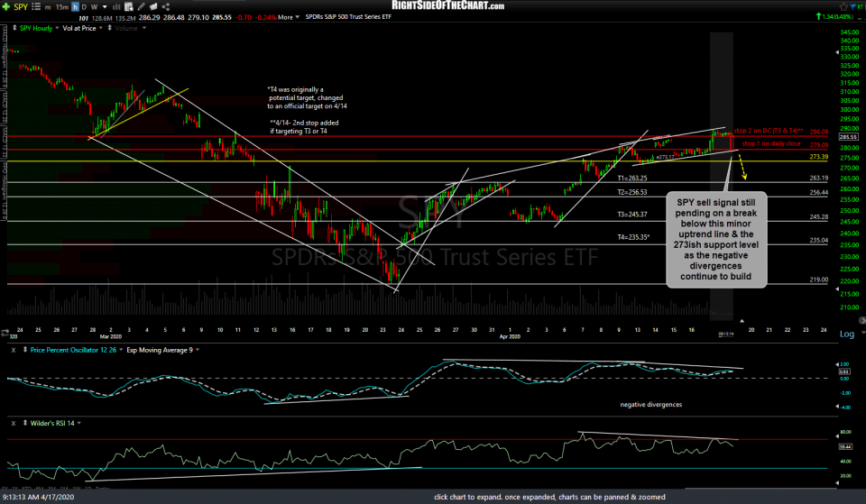
Task: Open the timeframe dropdown arrow after W
Action: pos(105,7)
